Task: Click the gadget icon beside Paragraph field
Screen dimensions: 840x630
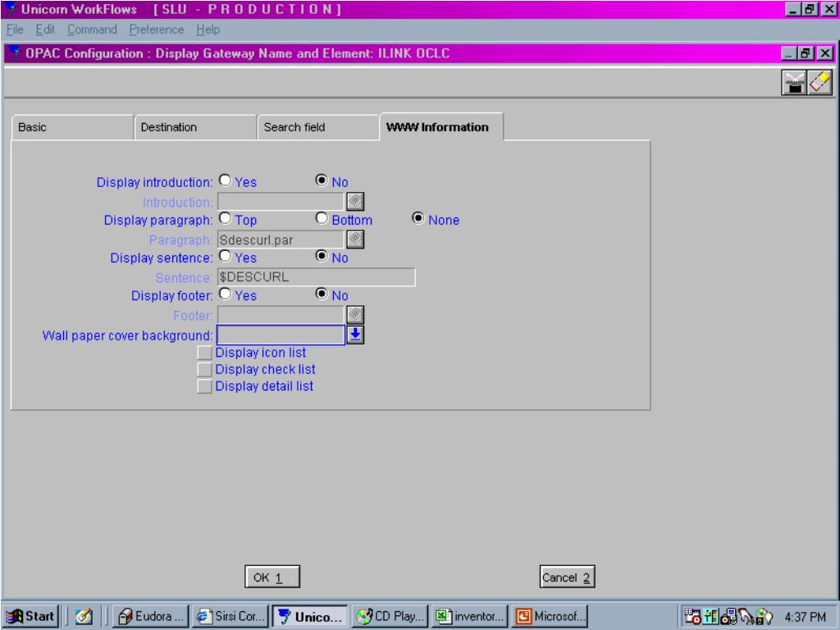Action: tap(355, 239)
